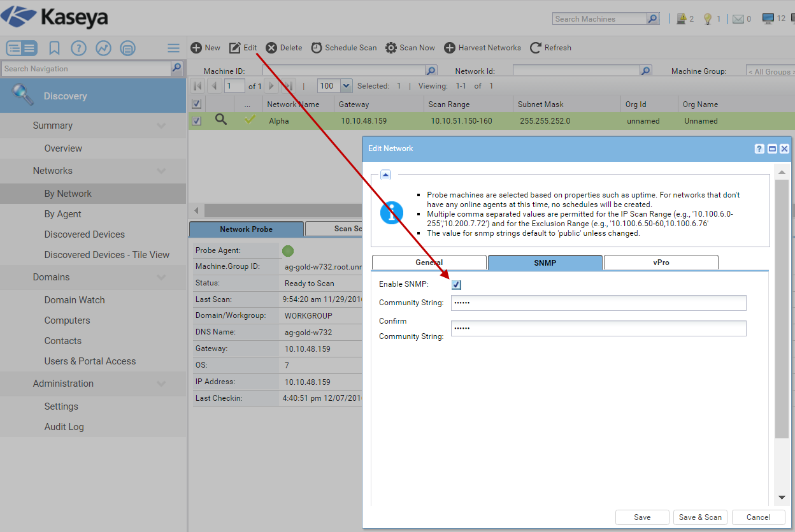The image size is (795, 532).
Task: Click Harvest Networks toolbar button
Action: [x=482, y=48]
